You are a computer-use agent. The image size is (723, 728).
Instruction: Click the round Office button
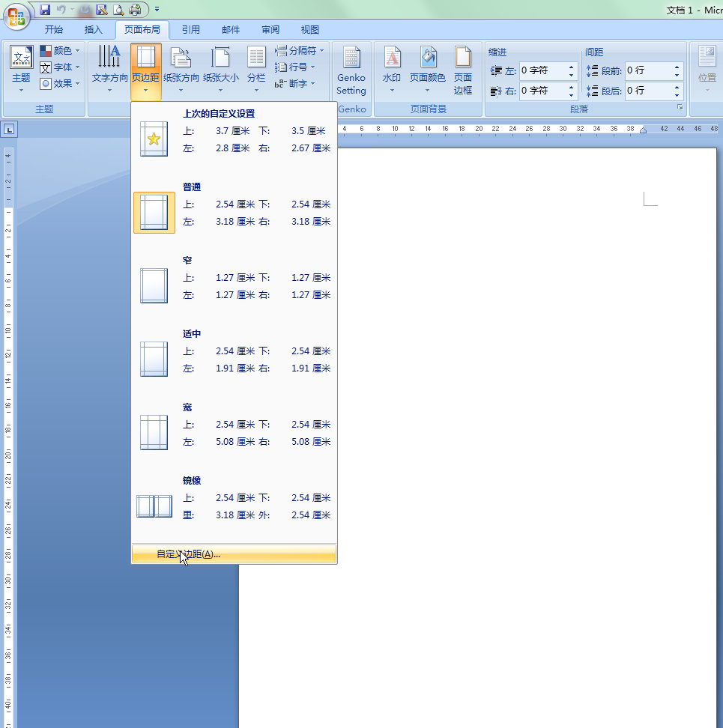coord(16,16)
